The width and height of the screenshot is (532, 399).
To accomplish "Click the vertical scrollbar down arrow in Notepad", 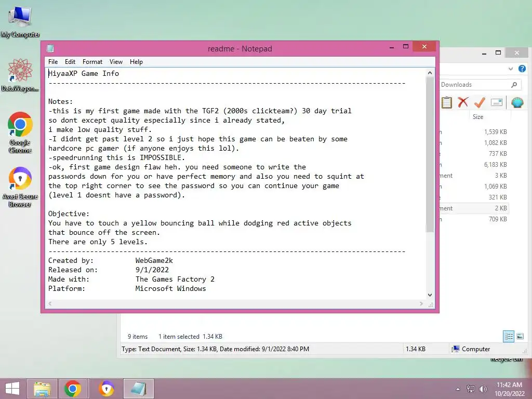I will pos(430,295).
